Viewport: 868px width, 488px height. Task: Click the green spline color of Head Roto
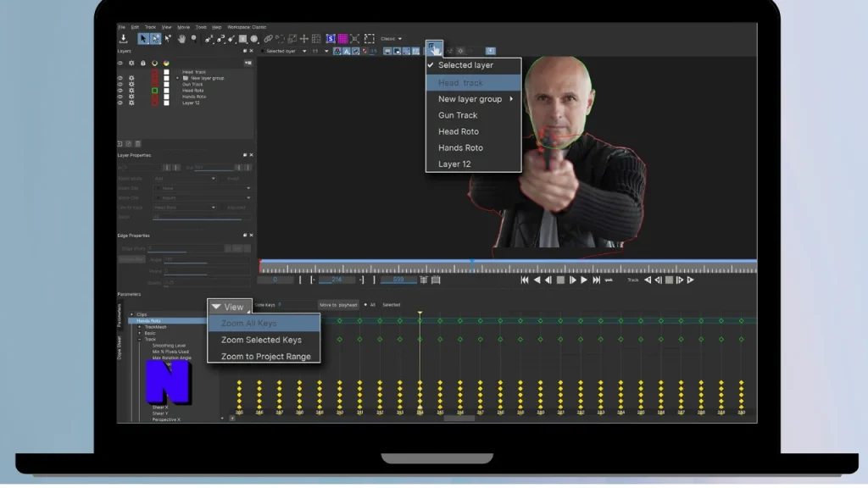154,90
